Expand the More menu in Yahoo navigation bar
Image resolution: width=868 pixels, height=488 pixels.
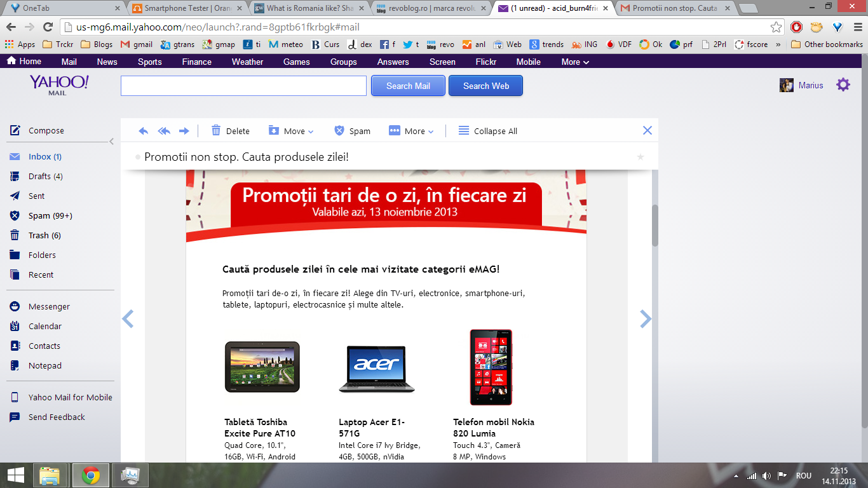[x=575, y=62]
